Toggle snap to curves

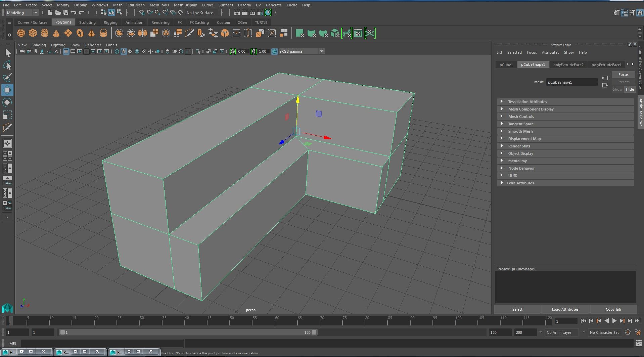[x=150, y=13]
